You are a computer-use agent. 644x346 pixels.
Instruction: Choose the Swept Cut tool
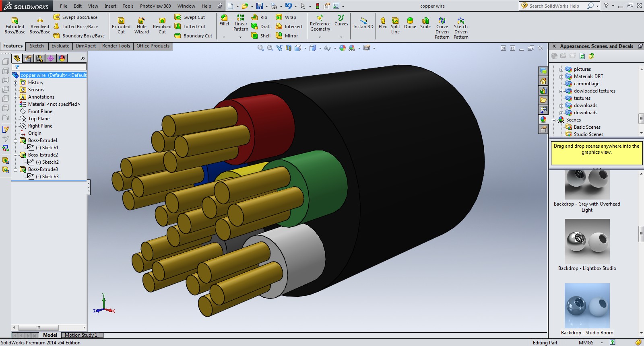pyautogui.click(x=190, y=17)
